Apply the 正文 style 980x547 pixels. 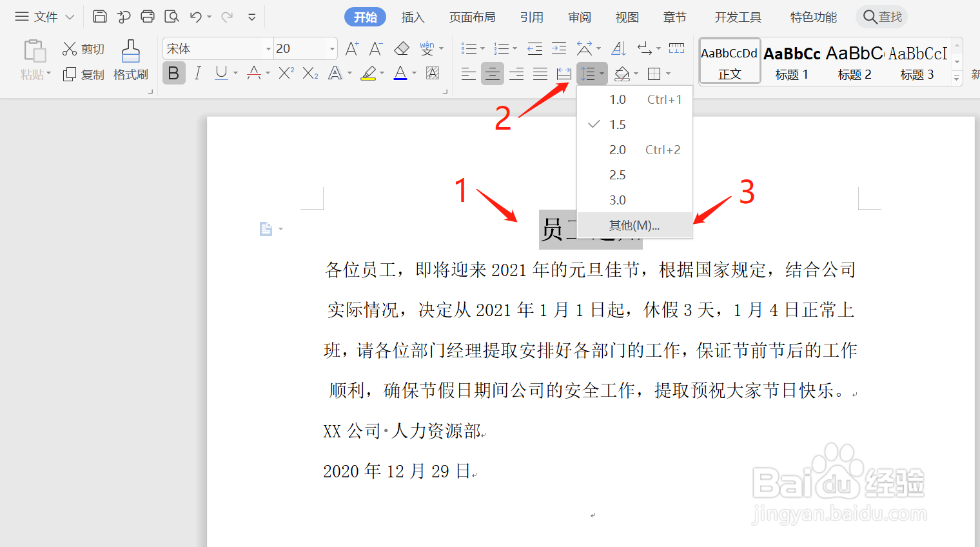(730, 61)
